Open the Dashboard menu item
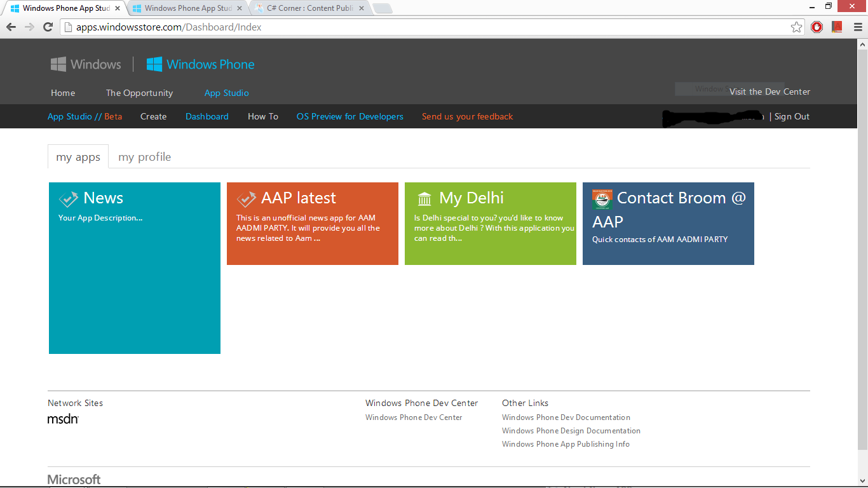The height and width of the screenshot is (488, 868). [x=207, y=116]
